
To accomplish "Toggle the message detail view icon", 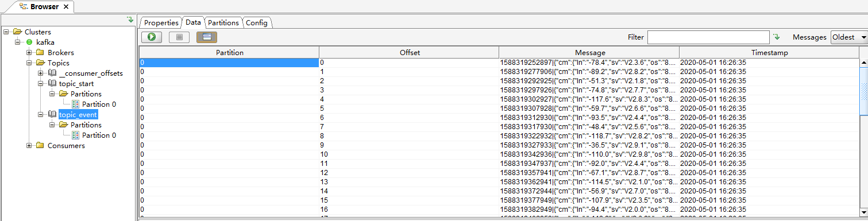I will [x=207, y=37].
